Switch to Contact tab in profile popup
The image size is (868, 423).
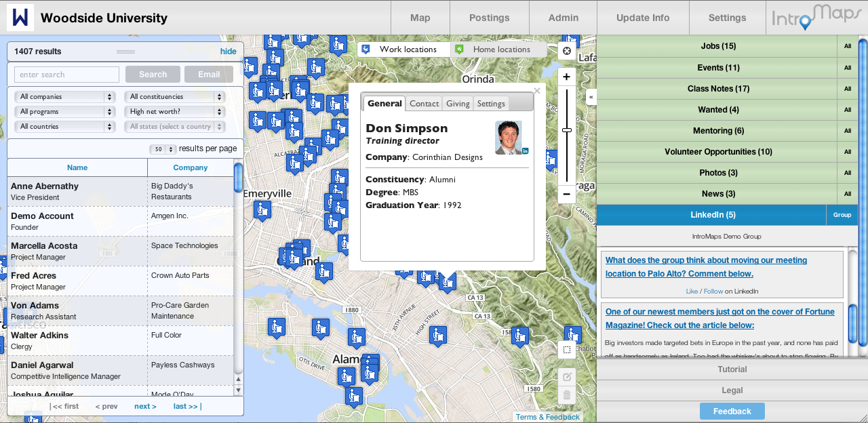pos(425,104)
